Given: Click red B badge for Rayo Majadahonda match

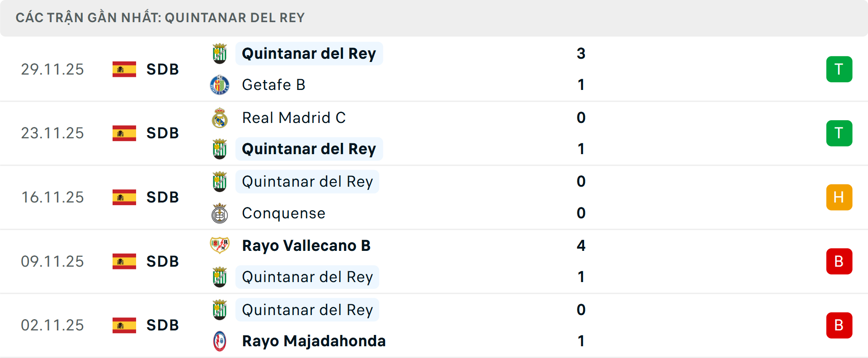Looking at the screenshot, I should click(839, 325).
